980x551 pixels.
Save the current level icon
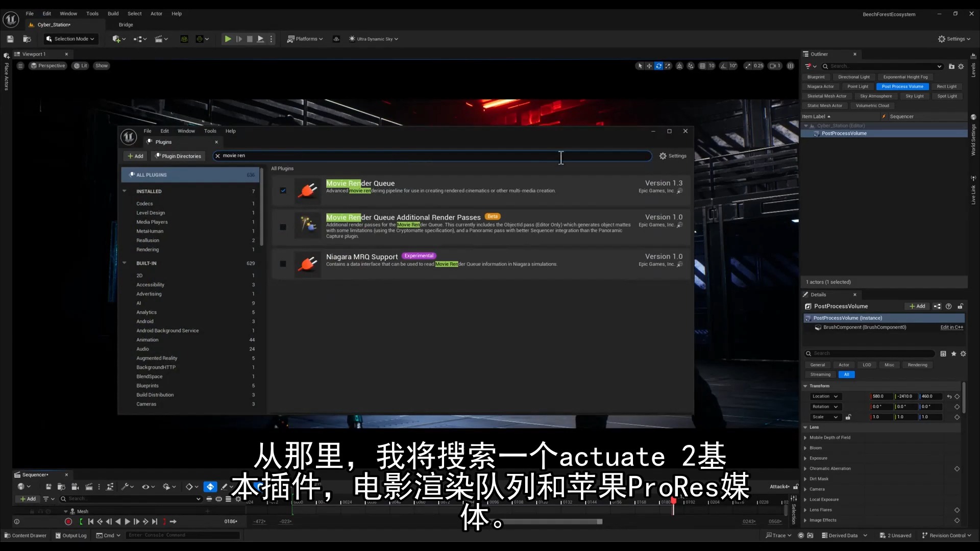[x=10, y=39]
